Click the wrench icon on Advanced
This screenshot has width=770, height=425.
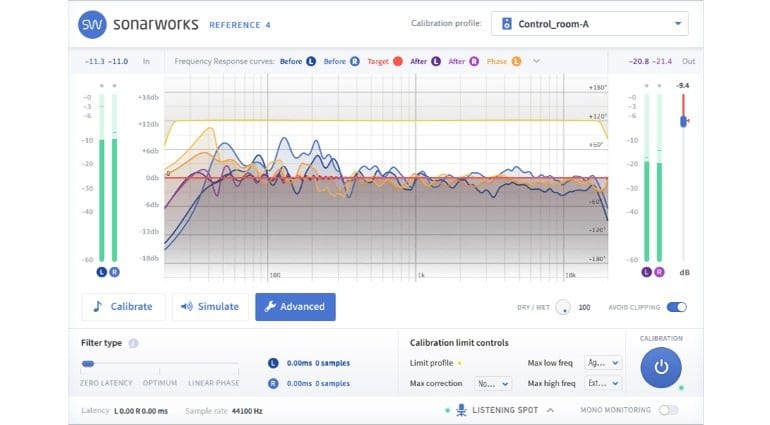(270, 307)
